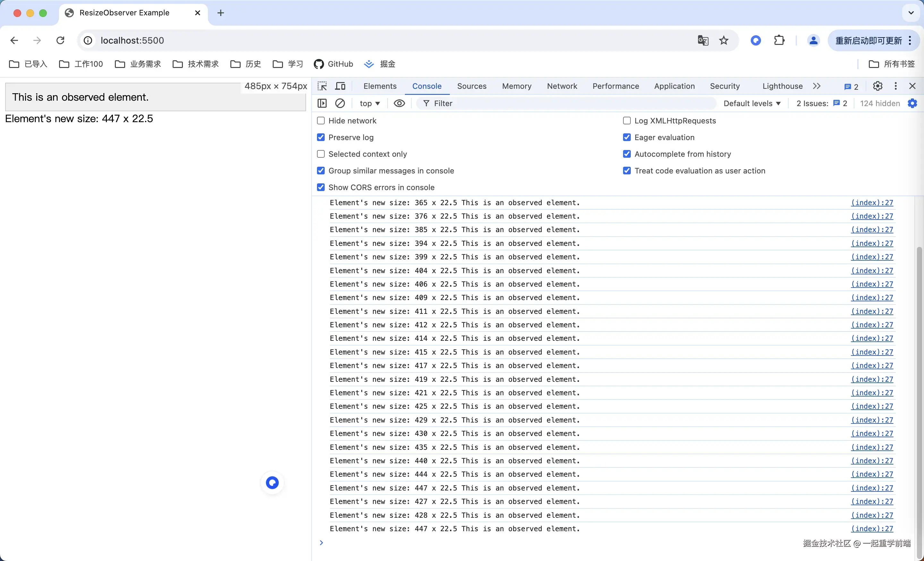Image resolution: width=924 pixels, height=561 pixels.
Task: Click the 重新启动即可更新 update button
Action: (x=868, y=40)
